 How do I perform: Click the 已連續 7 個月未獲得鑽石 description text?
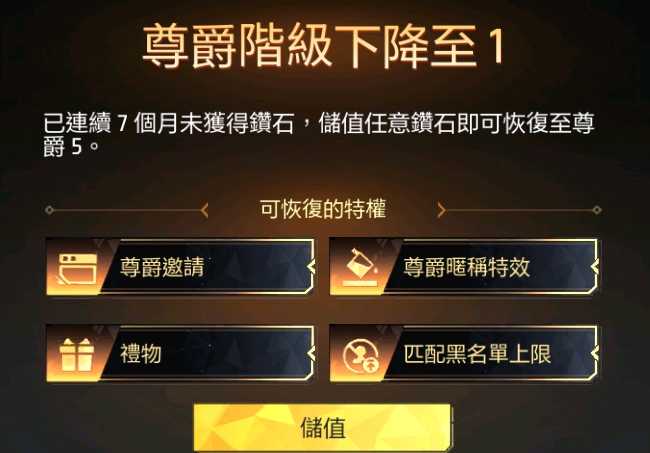pos(169,124)
